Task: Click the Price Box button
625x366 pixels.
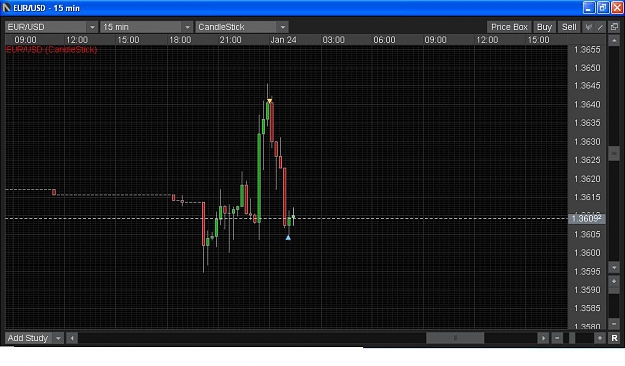Action: 509,27
